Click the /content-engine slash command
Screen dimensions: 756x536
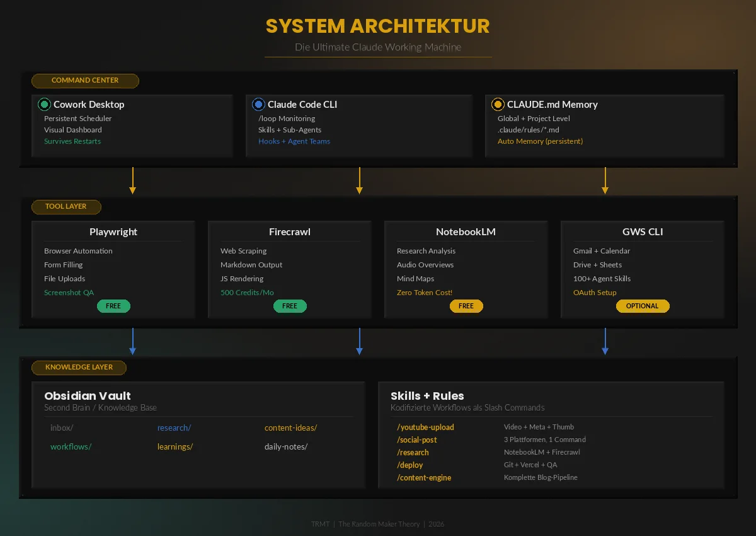(424, 478)
